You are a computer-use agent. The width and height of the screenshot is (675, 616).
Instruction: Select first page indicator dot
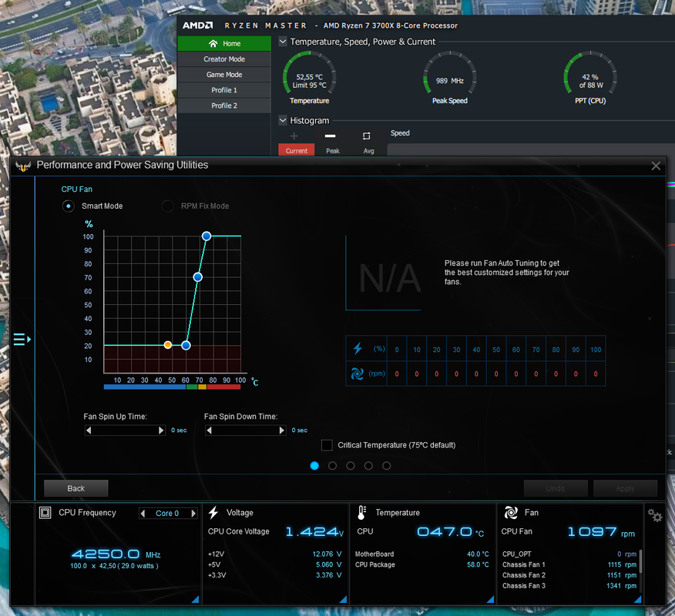tap(314, 465)
